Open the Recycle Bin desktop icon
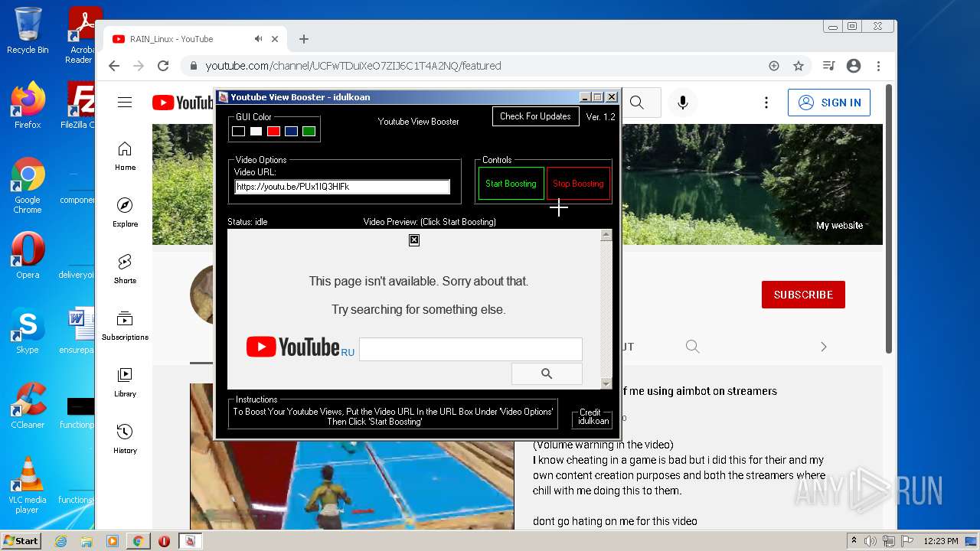Image resolution: width=980 pixels, height=551 pixels. (x=28, y=31)
